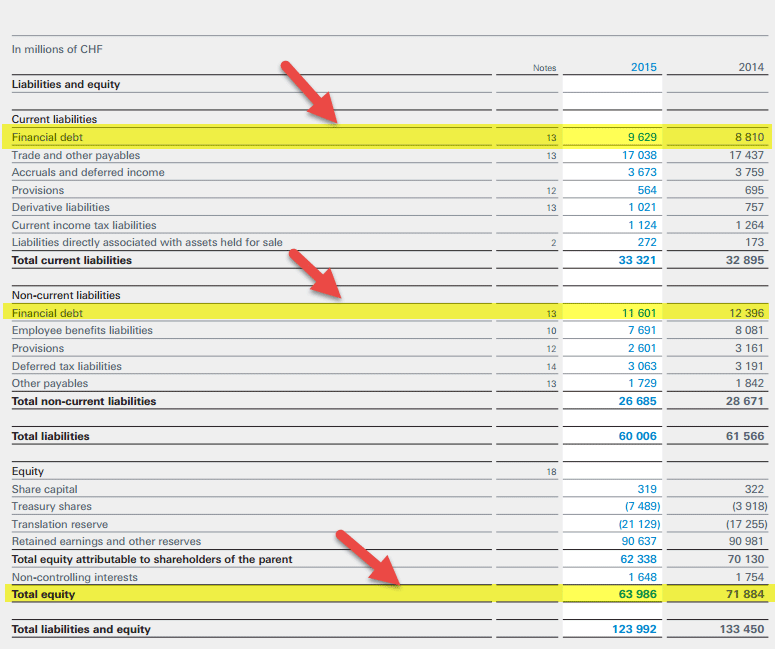Click the Notes column header

[x=544, y=68]
